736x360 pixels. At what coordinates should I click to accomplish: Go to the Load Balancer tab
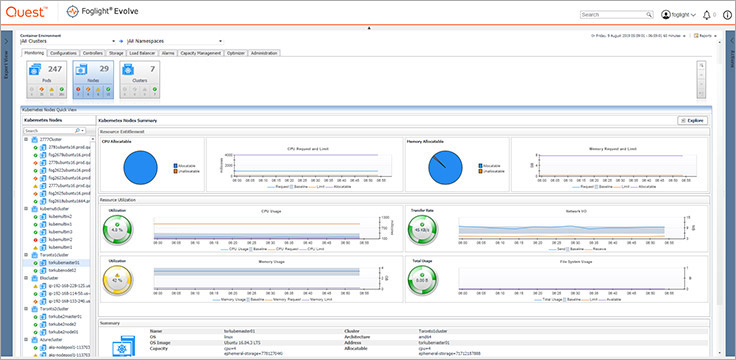point(142,53)
